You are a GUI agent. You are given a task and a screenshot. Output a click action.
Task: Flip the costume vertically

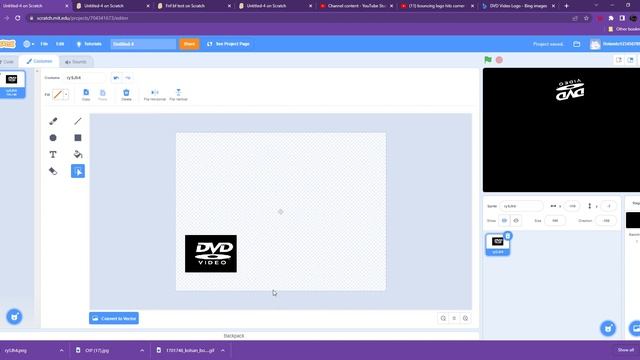[178, 95]
